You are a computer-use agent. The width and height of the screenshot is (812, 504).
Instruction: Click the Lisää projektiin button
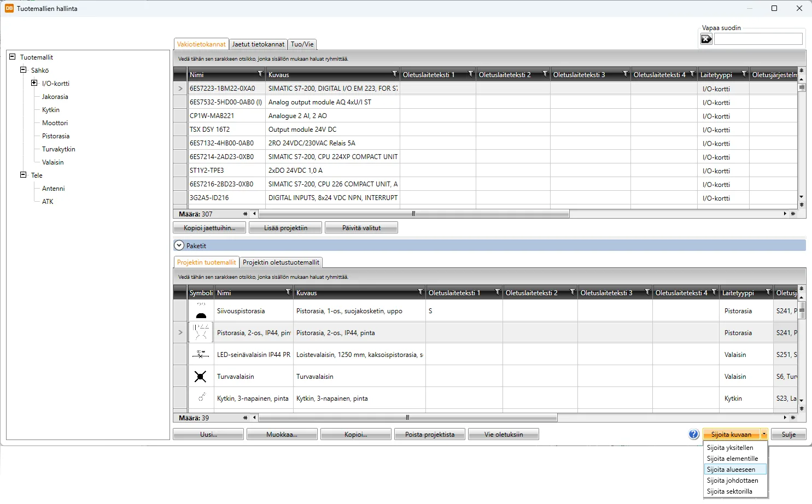click(x=285, y=228)
